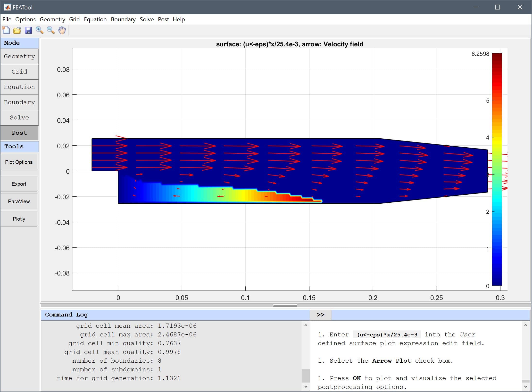Click colorbar tick label 5
Image resolution: width=532 pixels, height=392 pixels.
(487, 101)
